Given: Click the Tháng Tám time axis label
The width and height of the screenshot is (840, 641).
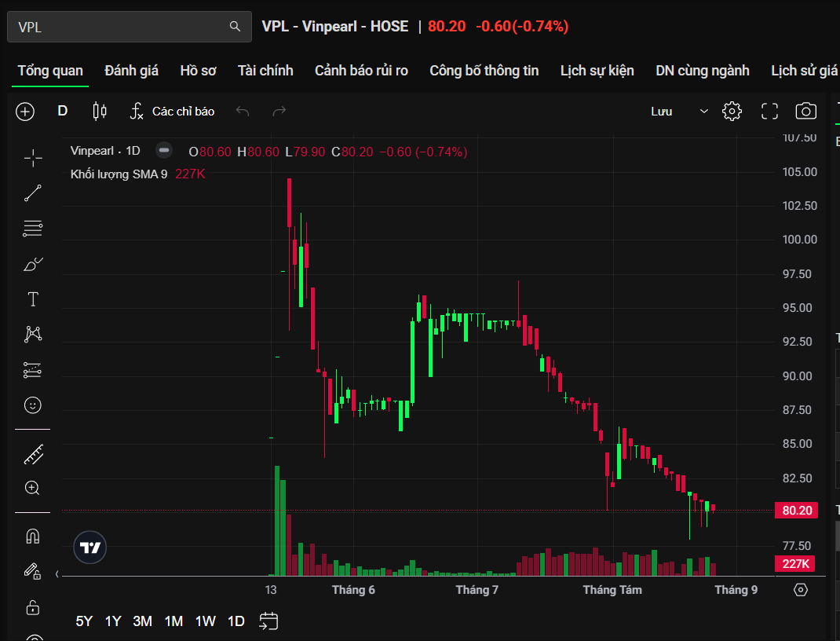Looking at the screenshot, I should (612, 590).
